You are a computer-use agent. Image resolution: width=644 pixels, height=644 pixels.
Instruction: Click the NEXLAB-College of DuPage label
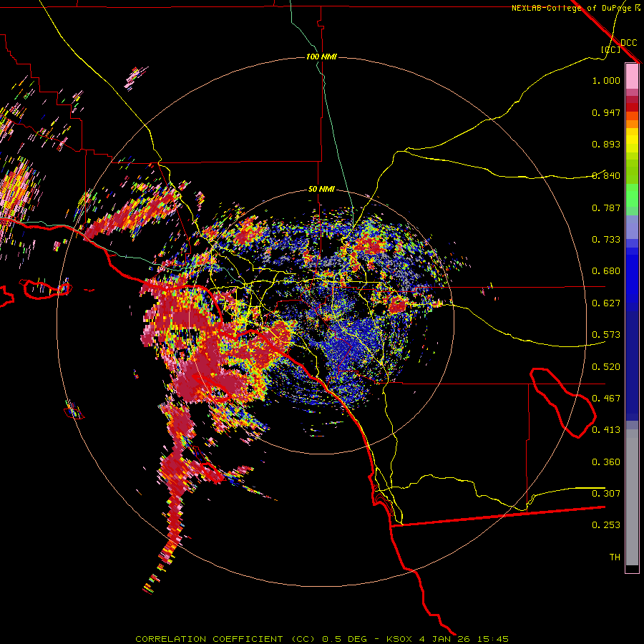tap(571, 8)
